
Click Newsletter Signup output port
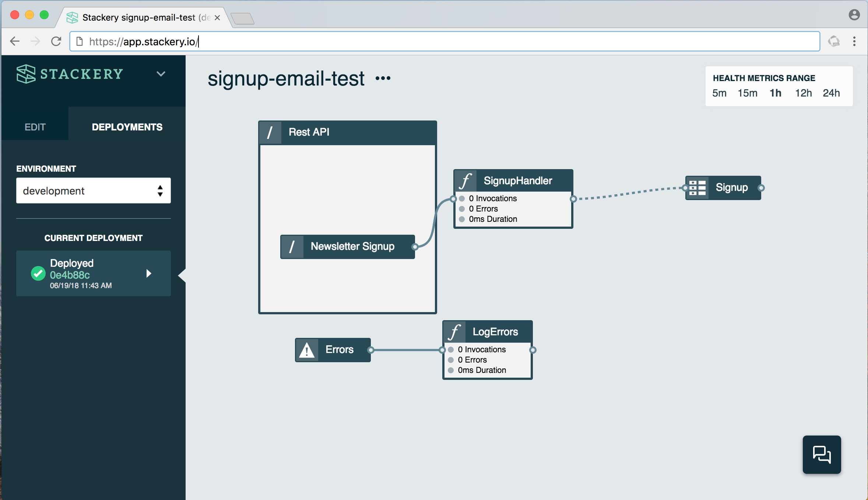(415, 247)
